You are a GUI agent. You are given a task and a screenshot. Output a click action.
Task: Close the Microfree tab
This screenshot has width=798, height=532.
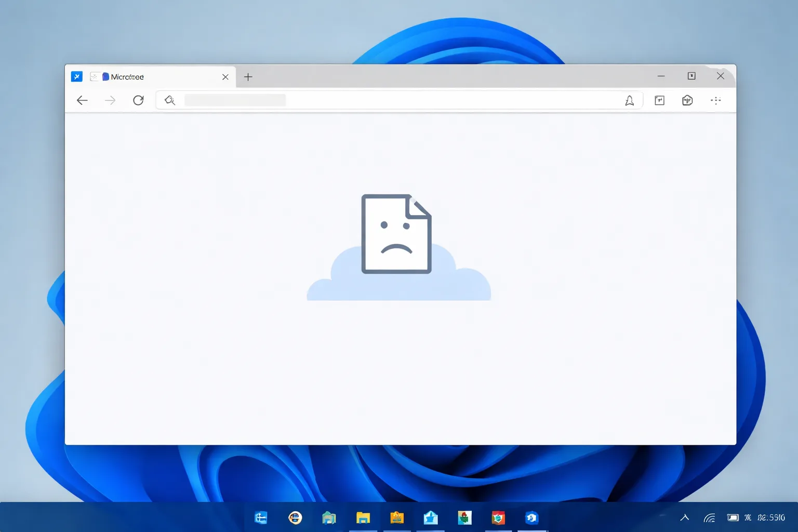click(225, 77)
